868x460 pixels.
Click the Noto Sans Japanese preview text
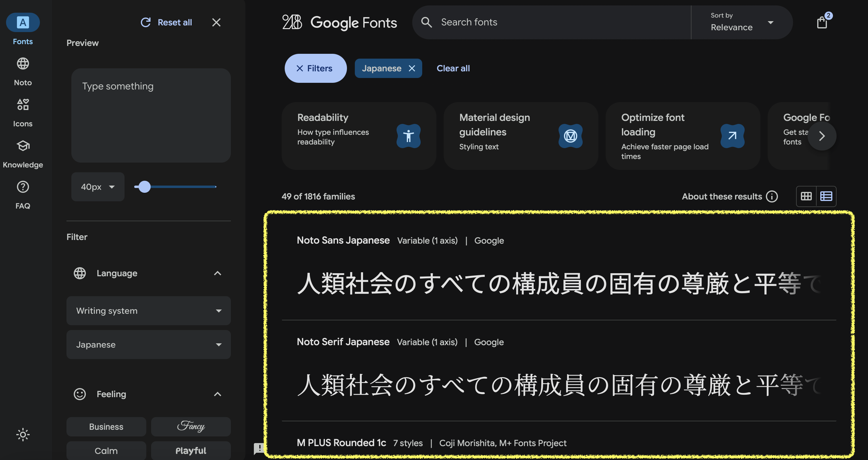(559, 284)
